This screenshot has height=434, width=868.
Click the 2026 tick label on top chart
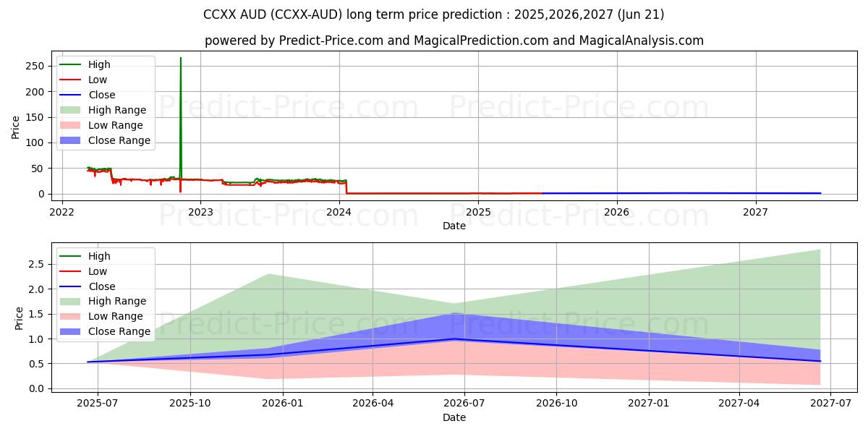point(616,212)
